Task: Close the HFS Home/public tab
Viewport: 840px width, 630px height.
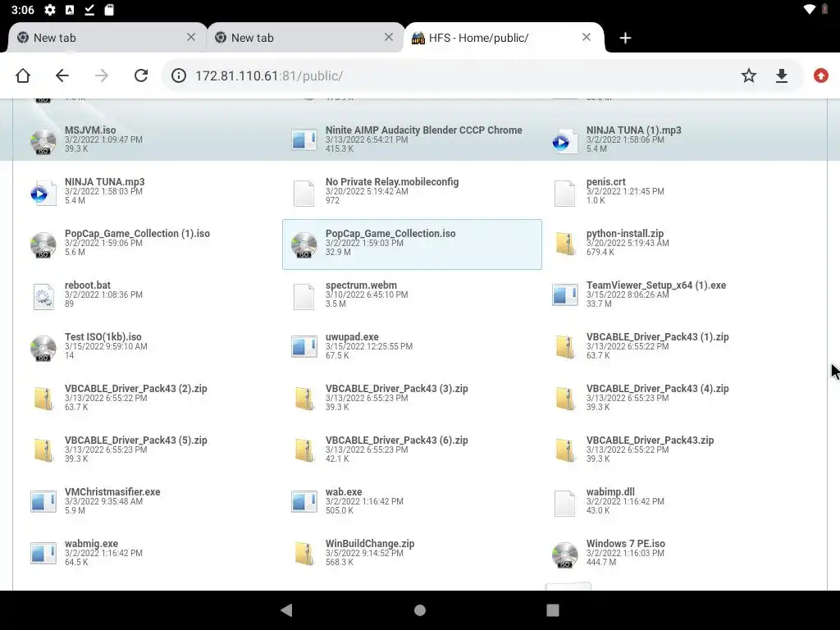Action: 586,37
